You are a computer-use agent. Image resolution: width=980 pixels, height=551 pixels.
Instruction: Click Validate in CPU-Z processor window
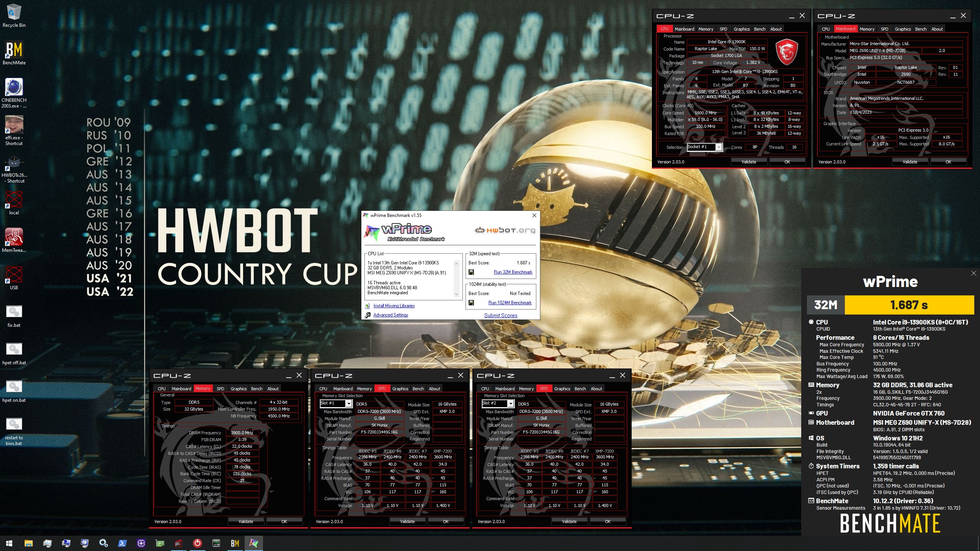tap(748, 162)
